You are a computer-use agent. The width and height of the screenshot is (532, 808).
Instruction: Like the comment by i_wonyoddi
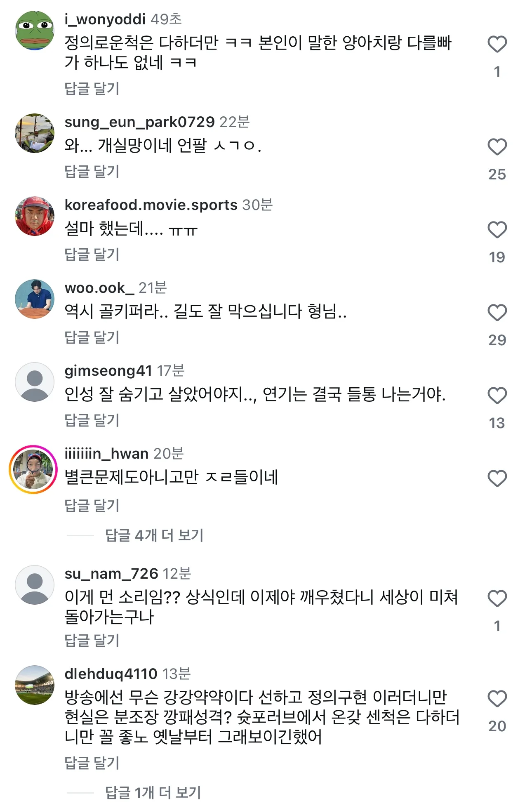tap(497, 44)
